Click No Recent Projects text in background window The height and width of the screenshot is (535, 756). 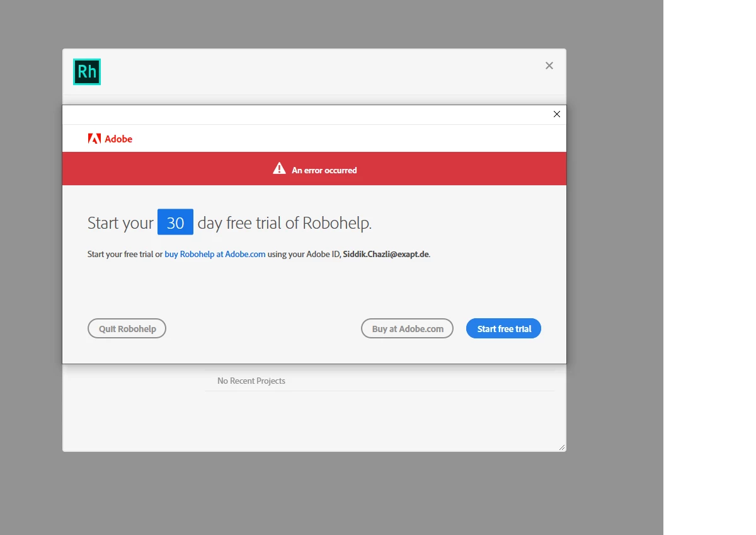pos(251,381)
